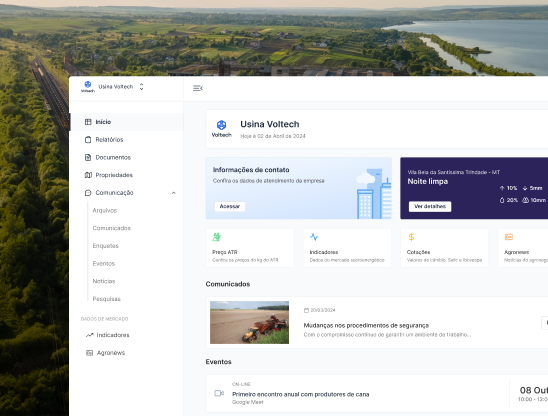Open the harvester field photo thumbnail
The width and height of the screenshot is (548, 416).
[x=249, y=322]
